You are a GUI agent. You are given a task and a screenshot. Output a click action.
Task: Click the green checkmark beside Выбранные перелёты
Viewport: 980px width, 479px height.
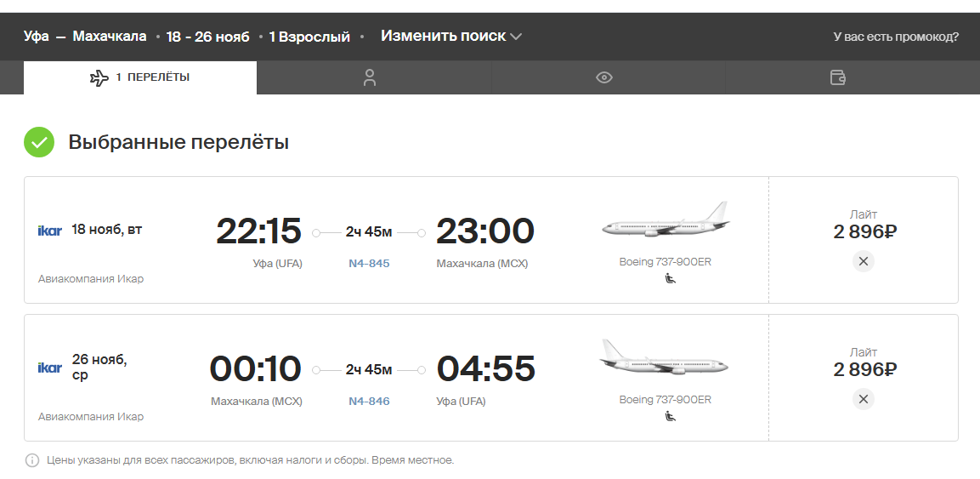point(39,142)
